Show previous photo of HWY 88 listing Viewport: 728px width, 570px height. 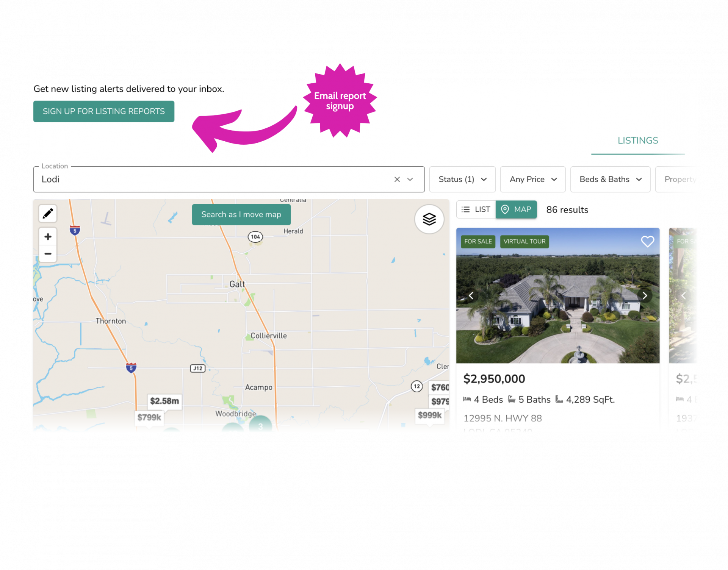tap(471, 295)
